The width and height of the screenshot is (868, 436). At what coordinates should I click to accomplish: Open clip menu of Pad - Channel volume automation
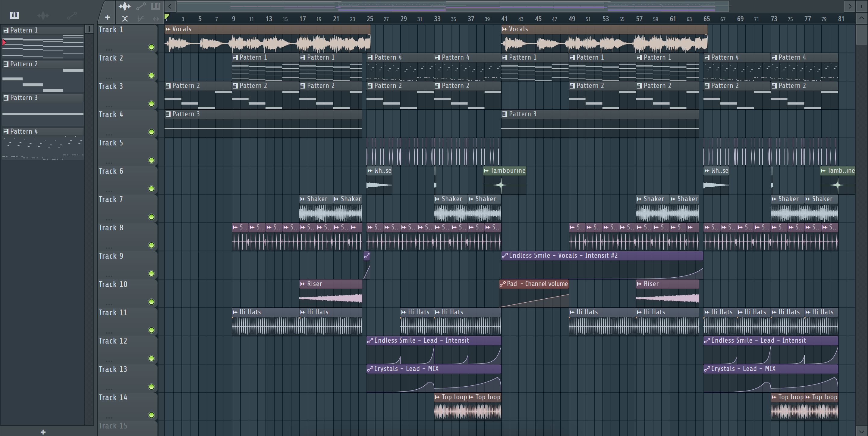[x=503, y=284]
